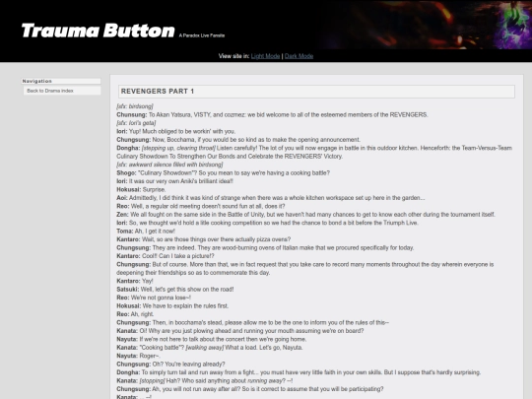Click Shogo's 'Culinary Showdown' line
Viewport: 532px width, 399px height.
223,172
